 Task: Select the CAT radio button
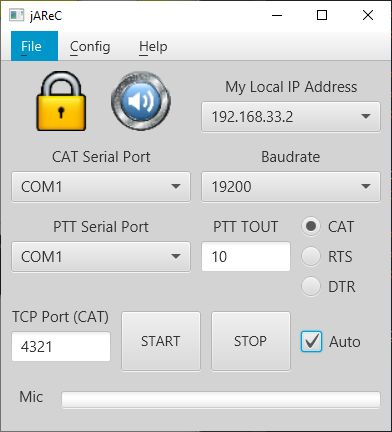point(311,226)
